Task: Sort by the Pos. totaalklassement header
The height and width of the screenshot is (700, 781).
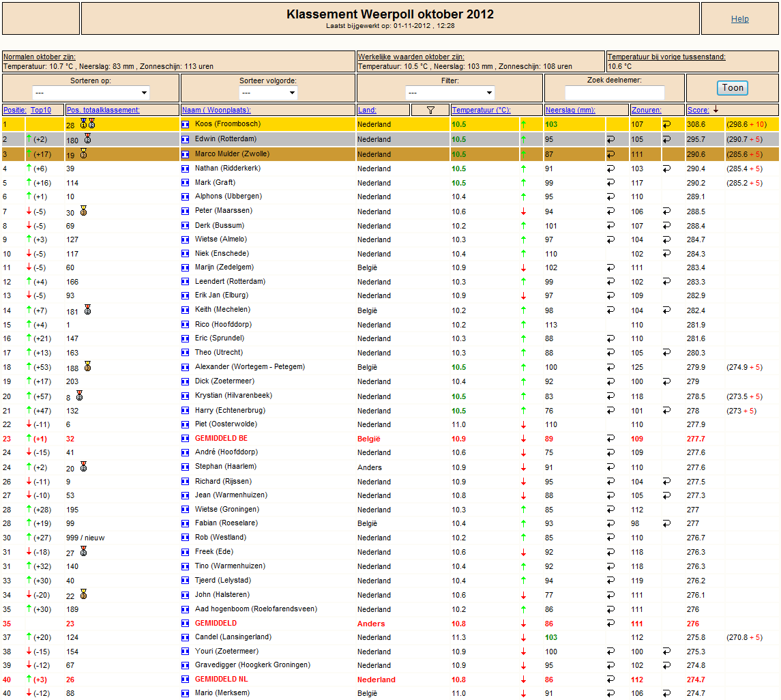Action: (x=103, y=110)
